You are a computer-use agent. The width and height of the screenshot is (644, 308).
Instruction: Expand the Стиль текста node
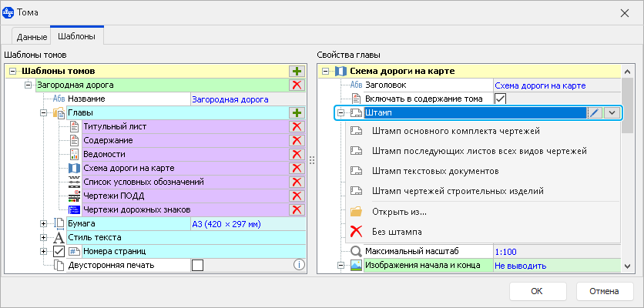click(x=44, y=237)
